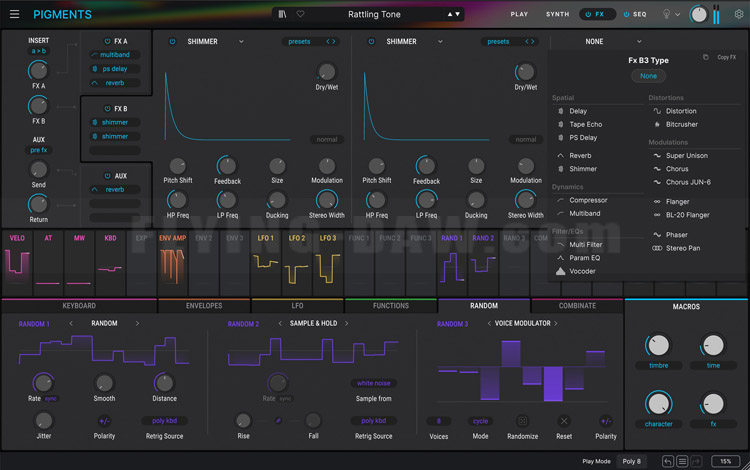Open the Poly 8 play mode dropdown

[x=631, y=461]
